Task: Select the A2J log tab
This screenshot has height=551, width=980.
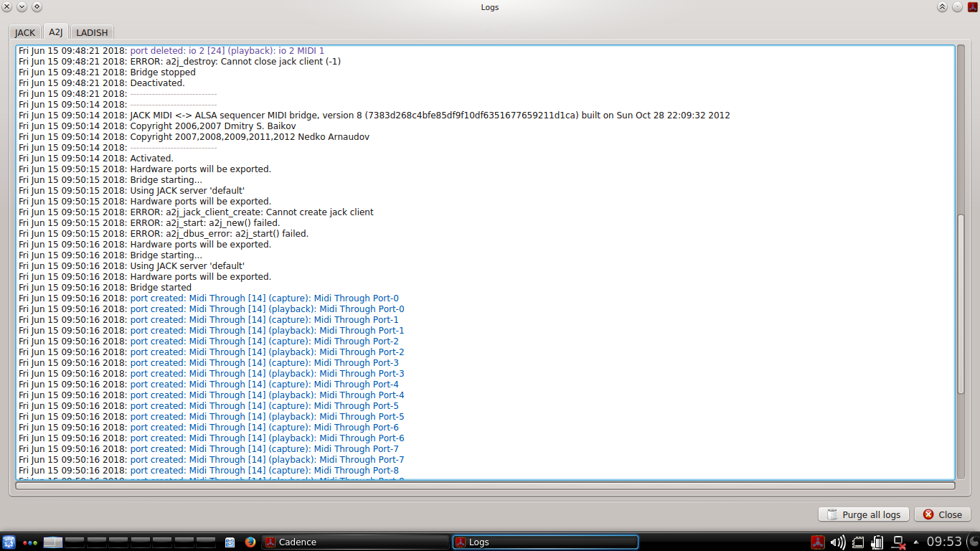Action: pyautogui.click(x=56, y=32)
